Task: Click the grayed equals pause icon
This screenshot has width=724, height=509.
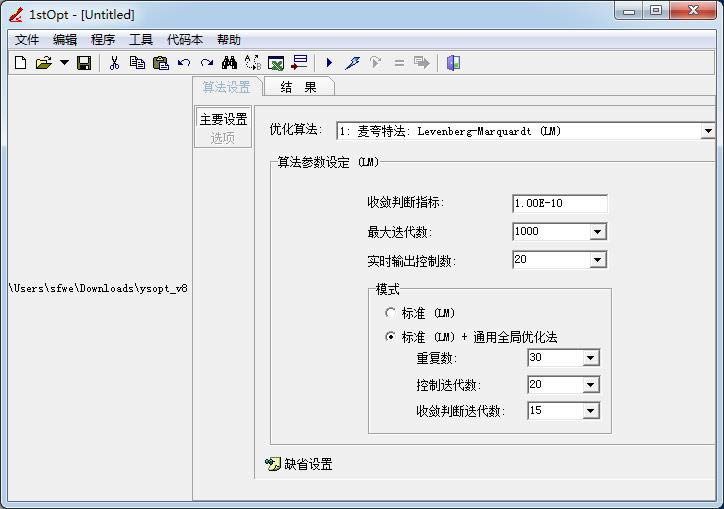Action: pos(399,62)
